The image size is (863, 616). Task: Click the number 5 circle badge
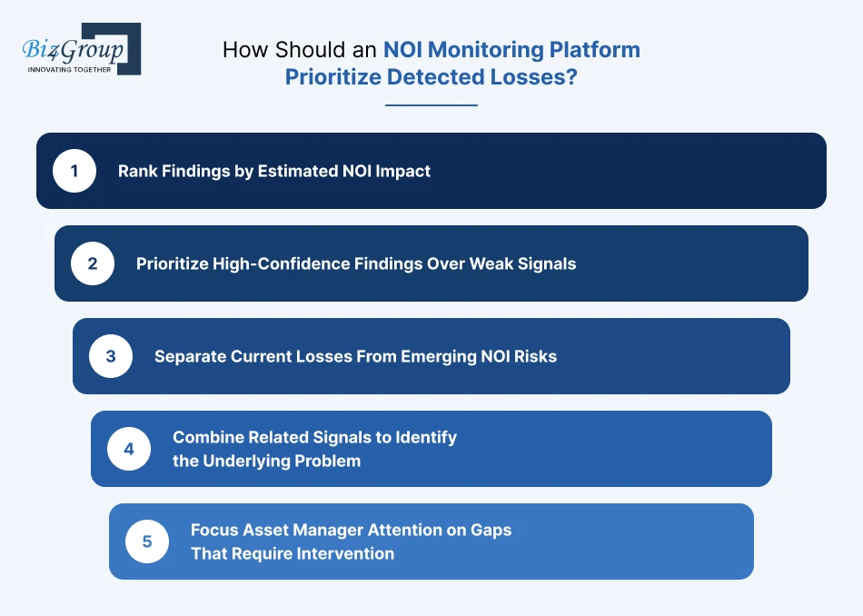[147, 541]
